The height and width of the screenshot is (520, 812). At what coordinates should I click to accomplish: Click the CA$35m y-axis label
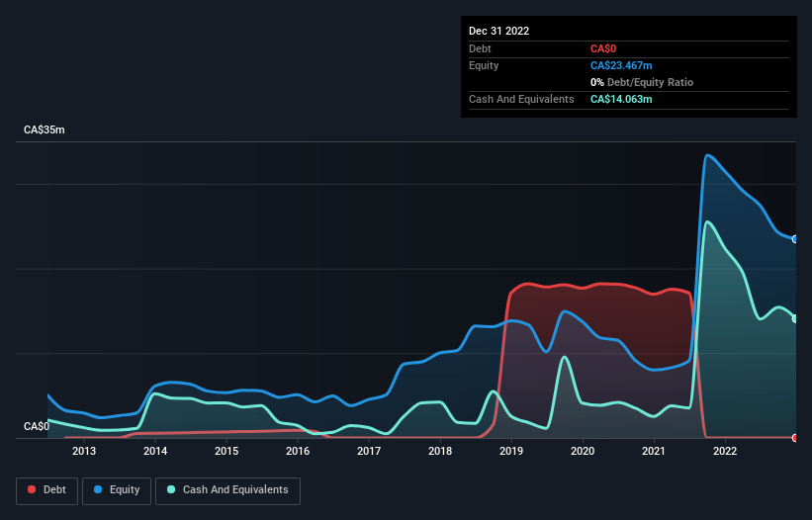click(x=45, y=130)
